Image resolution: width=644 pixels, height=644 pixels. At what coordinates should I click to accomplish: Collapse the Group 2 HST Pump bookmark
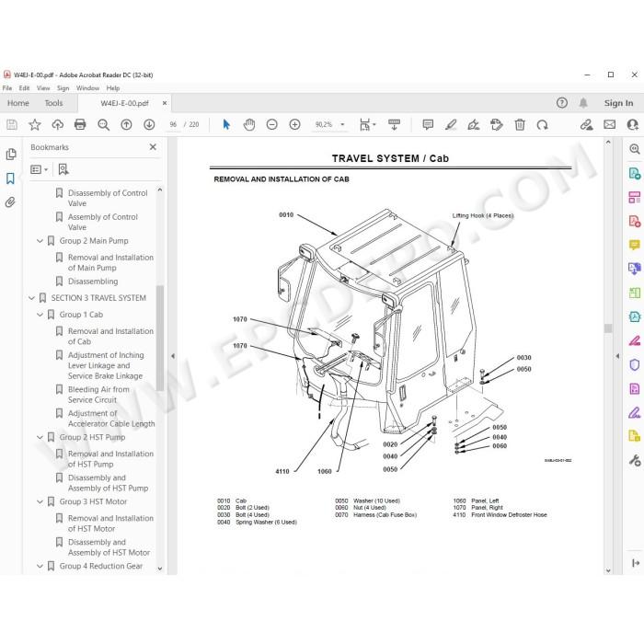[x=40, y=437]
